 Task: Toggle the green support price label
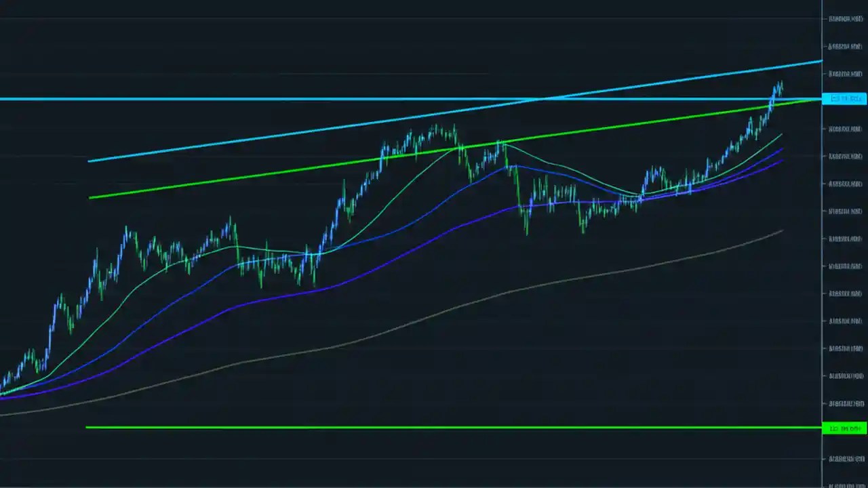[844, 428]
